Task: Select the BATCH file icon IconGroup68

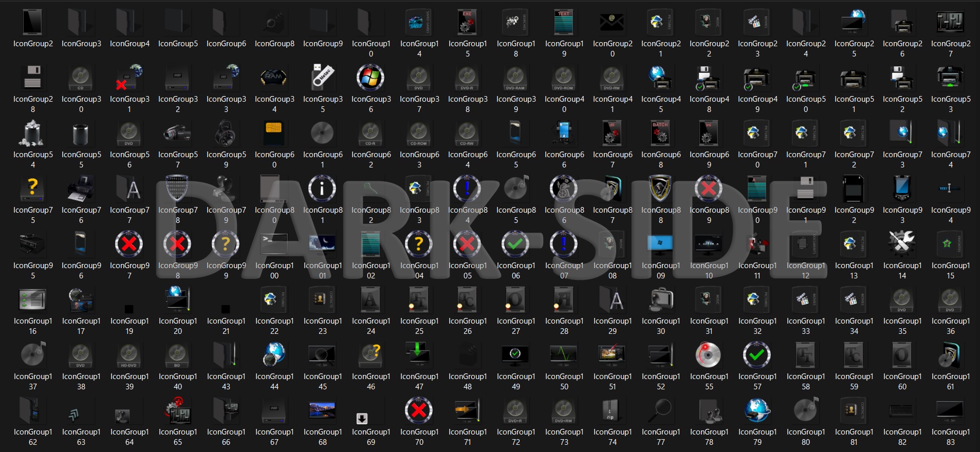Action: click(x=660, y=133)
